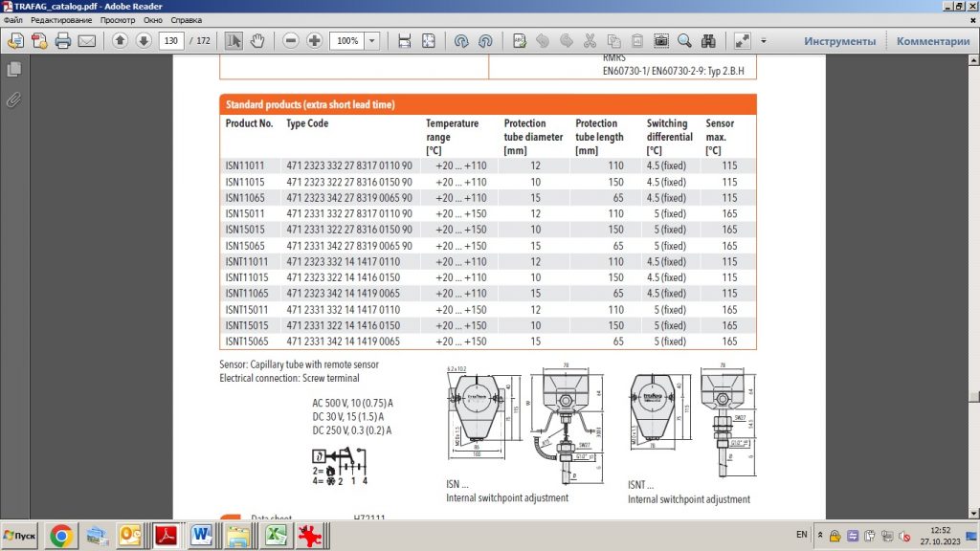This screenshot has height=551, width=980.
Task: Select the Hand pan tool
Action: click(x=260, y=41)
